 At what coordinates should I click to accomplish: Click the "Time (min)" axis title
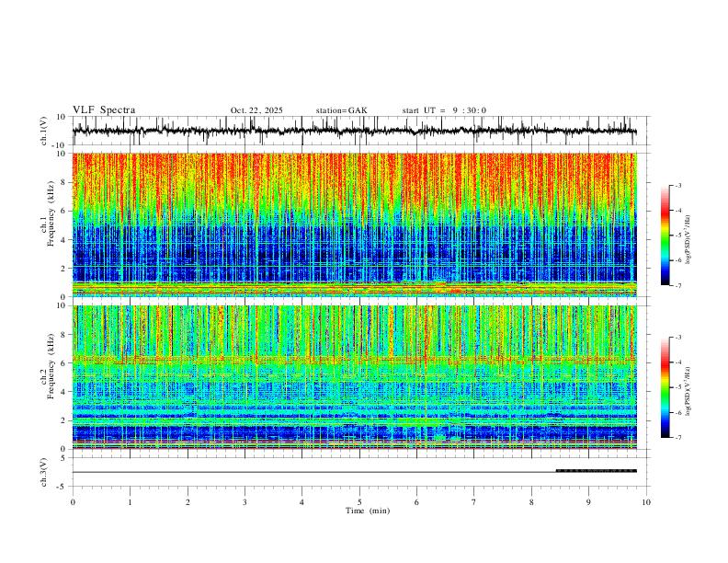(368, 511)
